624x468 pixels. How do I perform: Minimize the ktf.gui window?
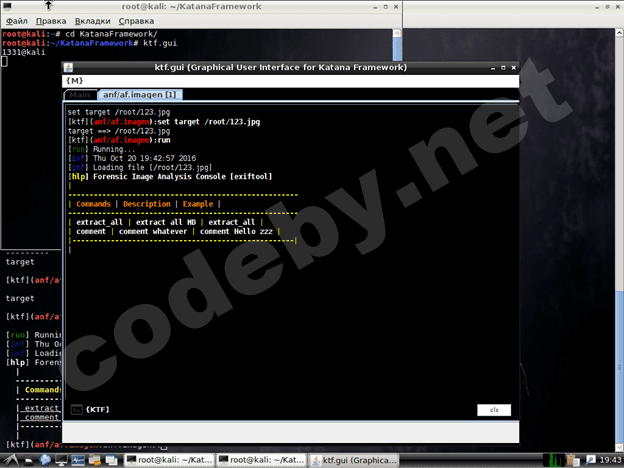[x=493, y=68]
